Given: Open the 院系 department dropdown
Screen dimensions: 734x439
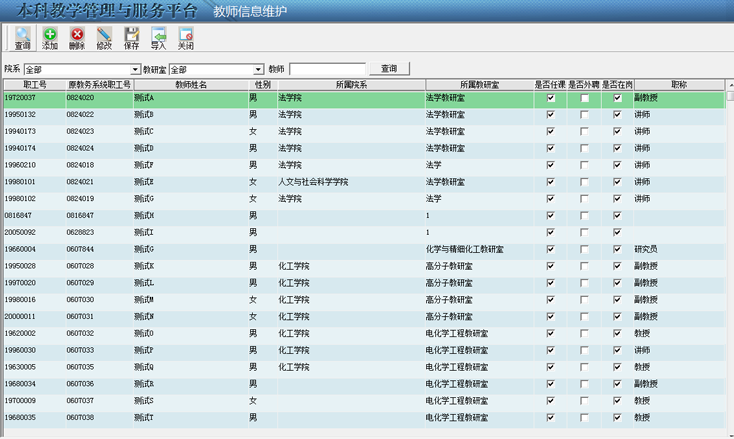Looking at the screenshot, I should pos(136,70).
